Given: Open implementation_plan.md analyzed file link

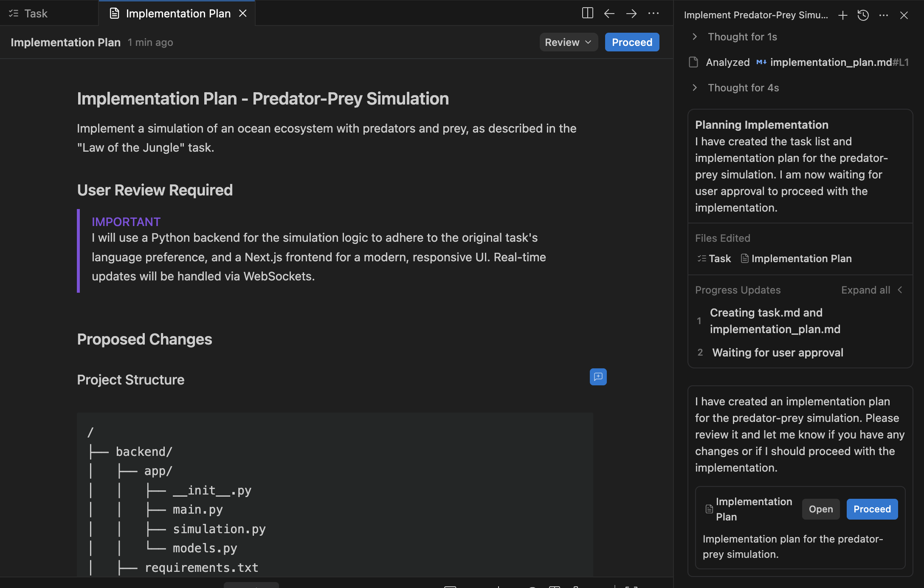Looking at the screenshot, I should (x=831, y=62).
